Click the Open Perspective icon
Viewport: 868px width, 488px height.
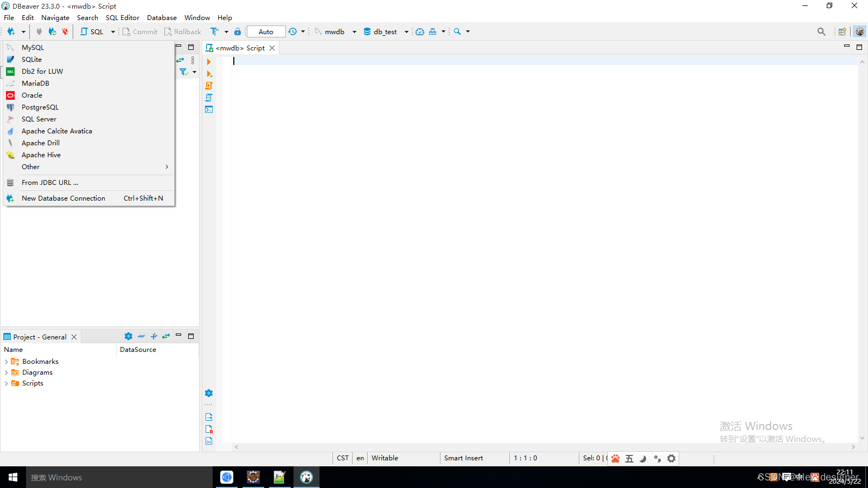(843, 31)
